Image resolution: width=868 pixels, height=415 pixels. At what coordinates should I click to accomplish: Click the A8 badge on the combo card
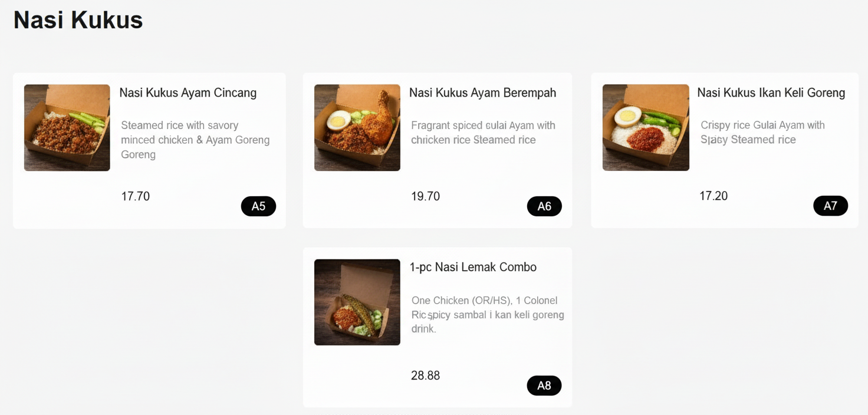click(x=544, y=386)
